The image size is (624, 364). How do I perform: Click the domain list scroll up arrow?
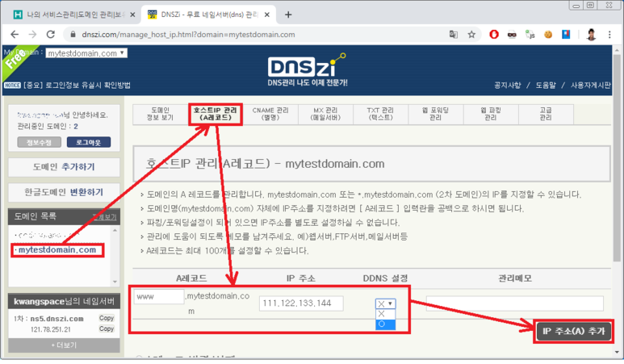coord(115,231)
